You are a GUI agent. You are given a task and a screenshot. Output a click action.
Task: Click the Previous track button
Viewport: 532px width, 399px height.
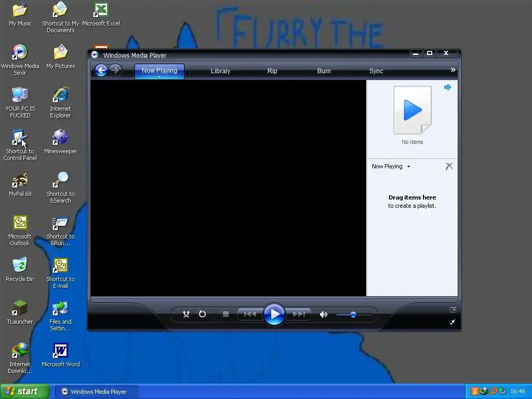[250, 314]
